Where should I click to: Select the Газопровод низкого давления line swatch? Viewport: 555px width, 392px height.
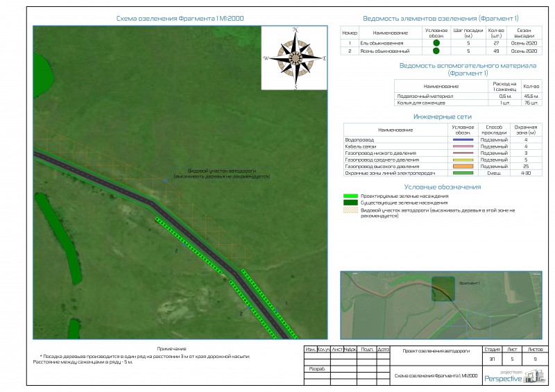463,153
